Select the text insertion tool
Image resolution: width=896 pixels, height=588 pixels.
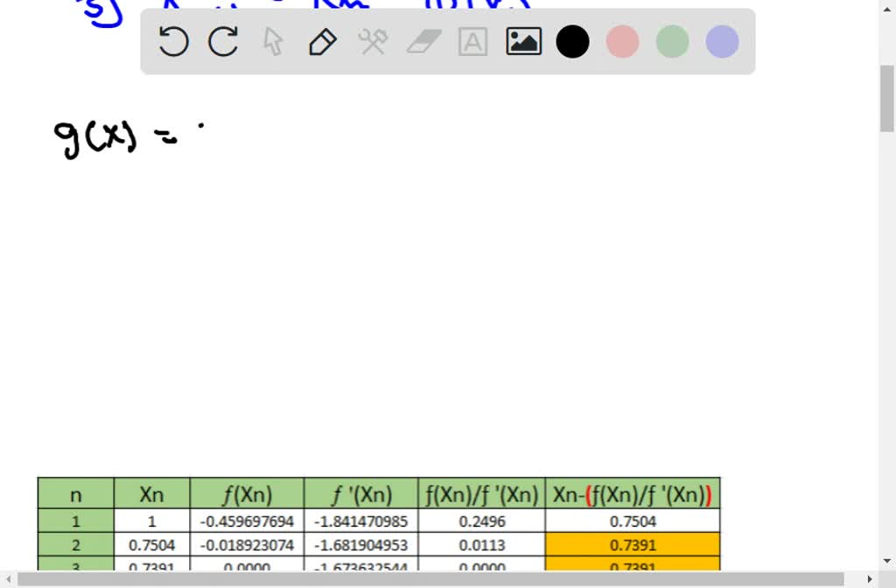pos(473,42)
